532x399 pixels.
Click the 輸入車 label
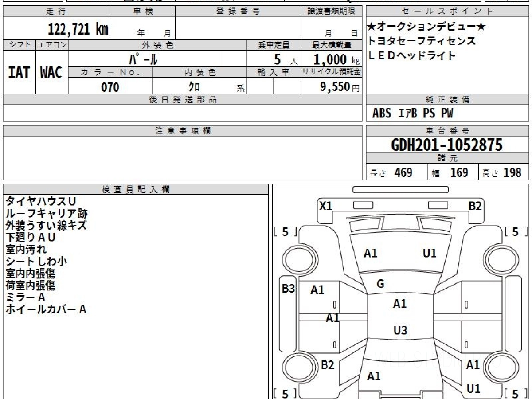coord(274,72)
